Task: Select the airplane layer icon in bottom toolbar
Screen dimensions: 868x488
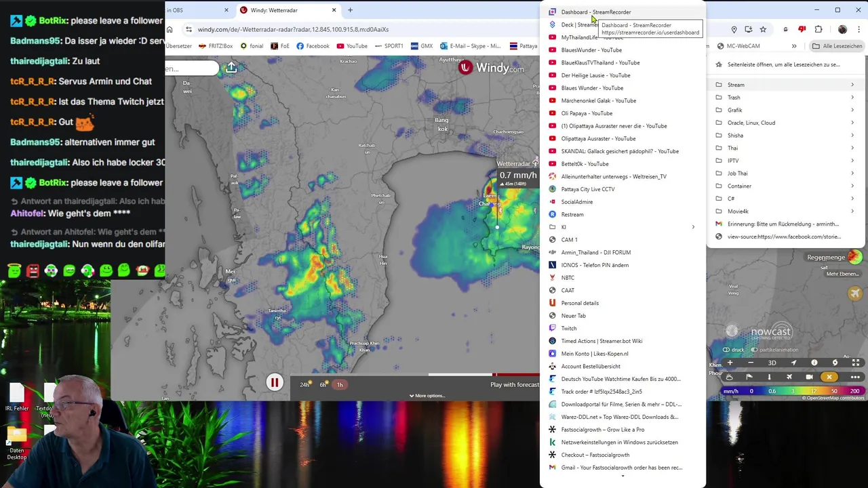Action: 789,377
